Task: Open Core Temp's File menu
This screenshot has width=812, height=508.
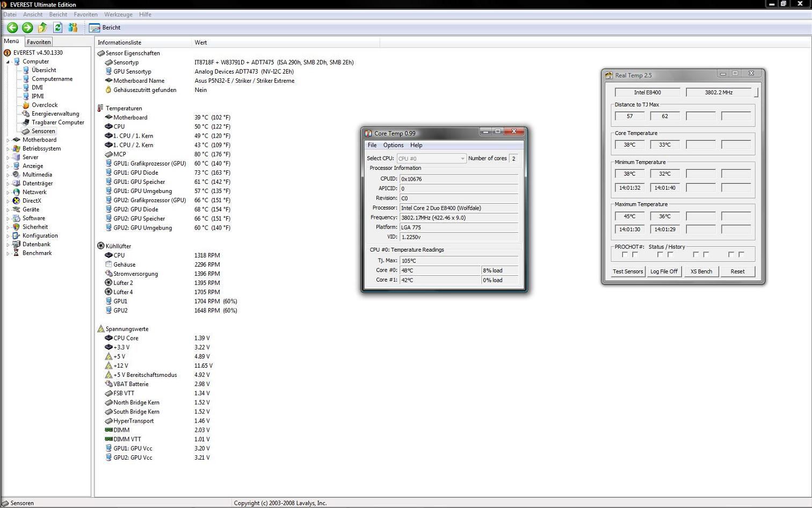Action: (372, 145)
